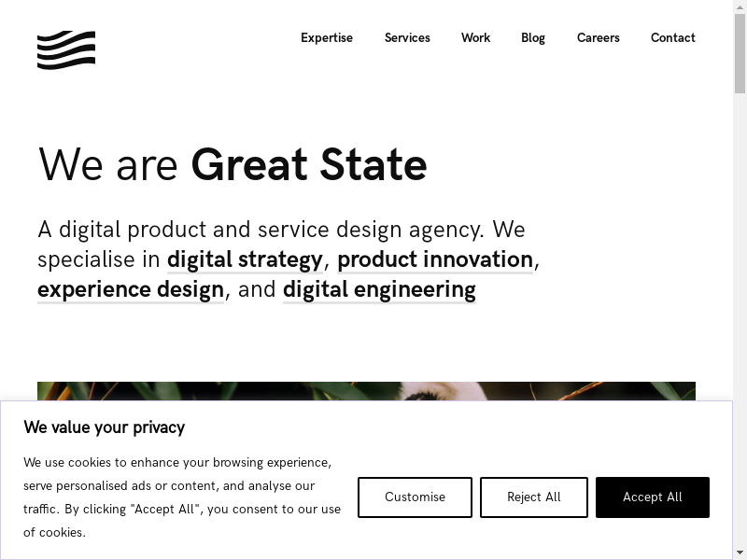This screenshot has height=560, width=747.
Task: Accept all cookies
Action: [x=653, y=497]
